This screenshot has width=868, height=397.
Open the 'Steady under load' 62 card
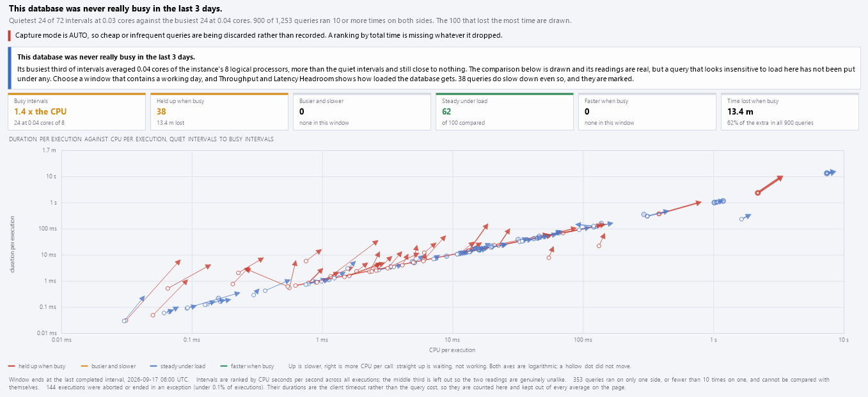coord(505,112)
